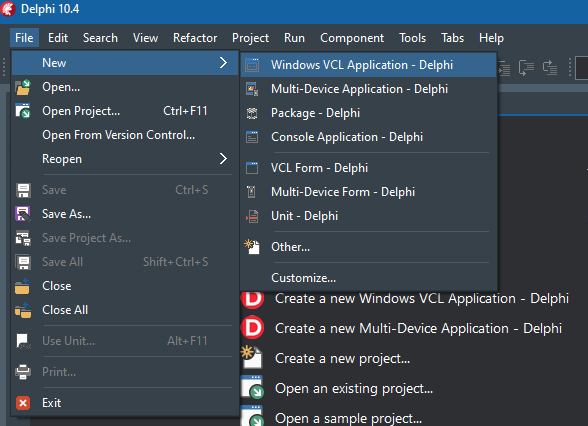Image resolution: width=588 pixels, height=426 pixels.
Task: Open the Edit menu
Action: point(58,38)
